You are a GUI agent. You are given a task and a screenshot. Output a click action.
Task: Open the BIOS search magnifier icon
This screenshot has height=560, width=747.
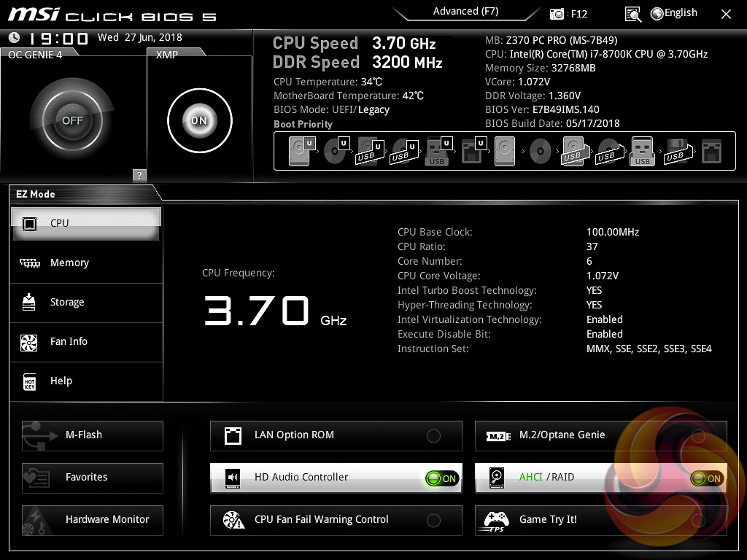(632, 15)
